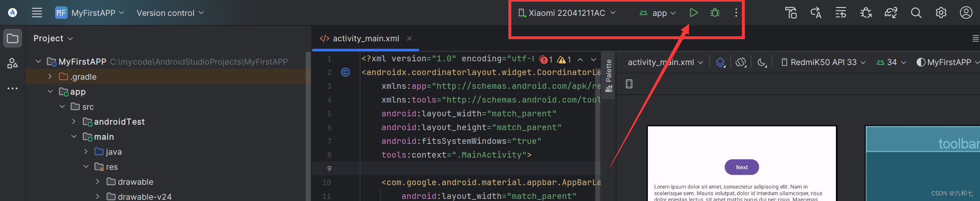Expand the androidTest folder
The width and height of the screenshot is (980, 201).
click(x=74, y=122)
